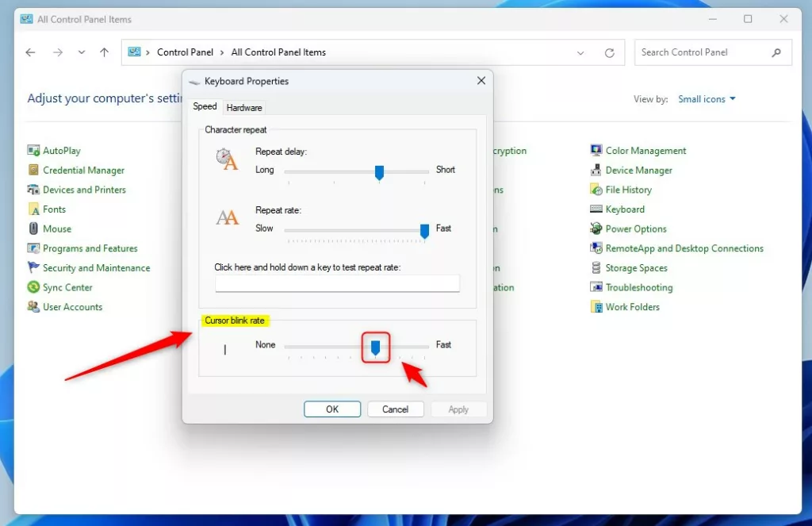Switch to the Hardware tab
Image resolution: width=812 pixels, height=526 pixels.
click(244, 108)
